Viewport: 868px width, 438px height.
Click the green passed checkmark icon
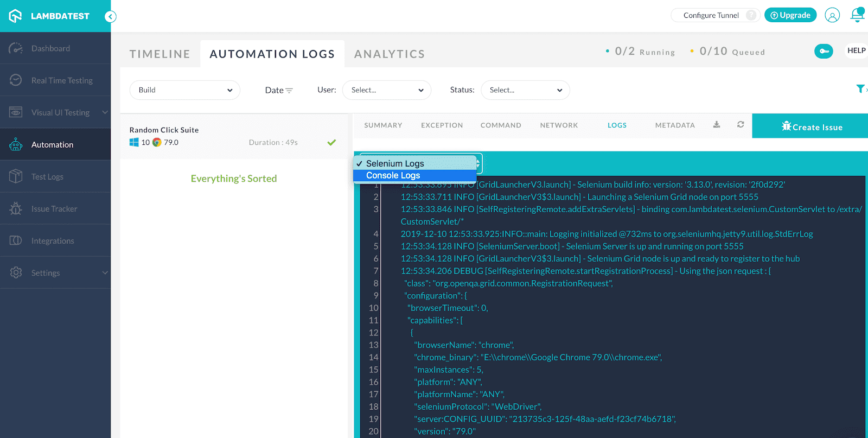coord(331,143)
